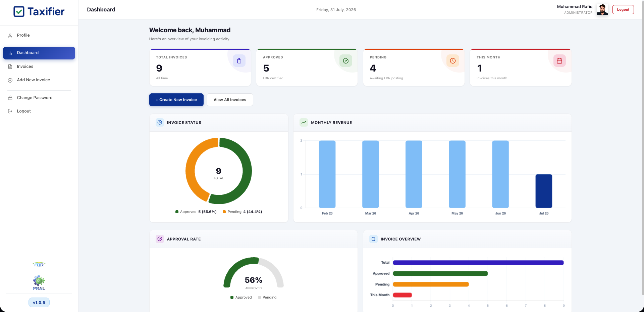Viewport: 644px width, 312px height.
Task: Click the Profile person icon in sidebar
Action: [x=10, y=35]
